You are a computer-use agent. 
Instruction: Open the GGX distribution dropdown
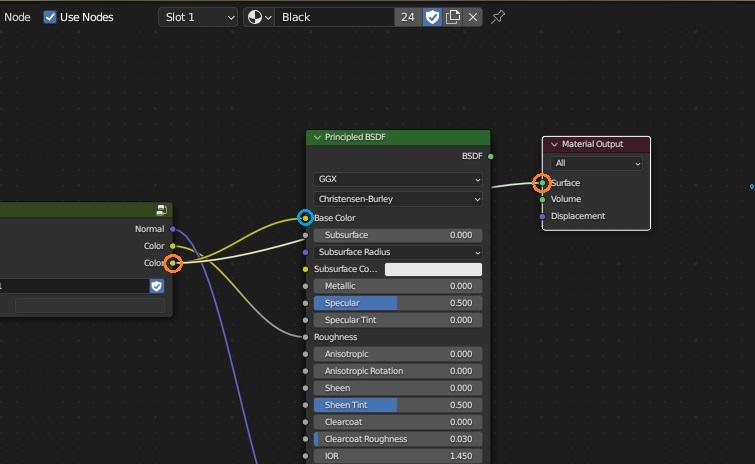tap(398, 179)
